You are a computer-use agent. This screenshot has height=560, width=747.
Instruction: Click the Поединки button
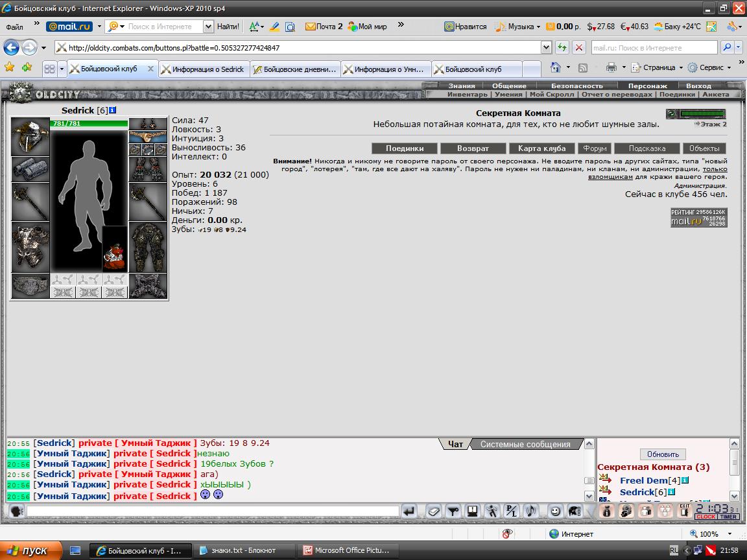point(405,148)
